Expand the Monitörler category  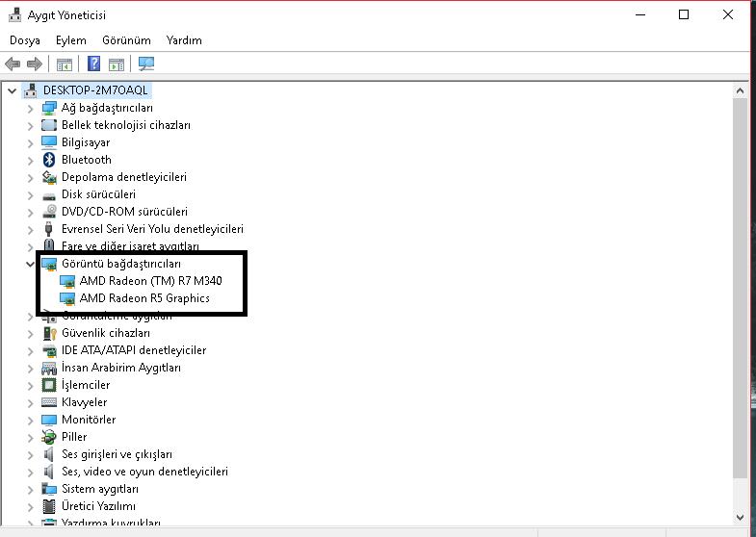pos(30,420)
